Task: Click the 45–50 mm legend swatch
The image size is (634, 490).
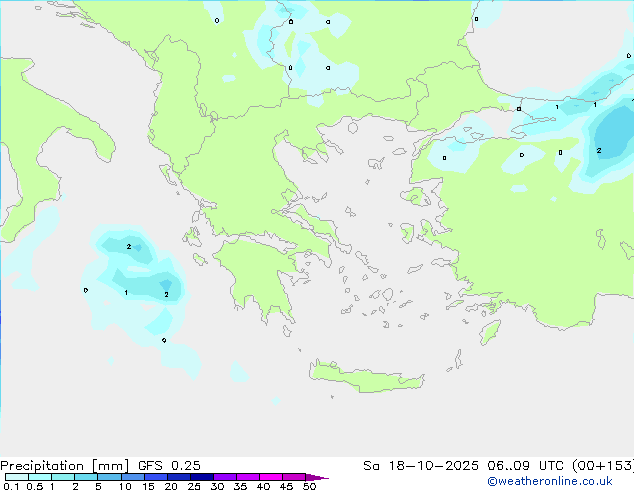Action: [294, 477]
